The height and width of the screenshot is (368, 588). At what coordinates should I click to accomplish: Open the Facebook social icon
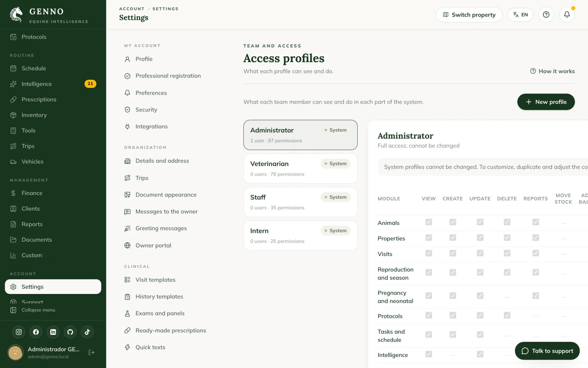(x=36, y=332)
